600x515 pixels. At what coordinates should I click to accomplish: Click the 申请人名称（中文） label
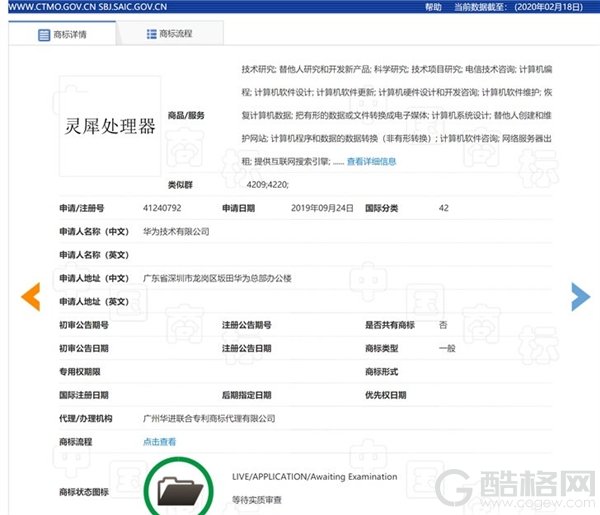click(94, 231)
